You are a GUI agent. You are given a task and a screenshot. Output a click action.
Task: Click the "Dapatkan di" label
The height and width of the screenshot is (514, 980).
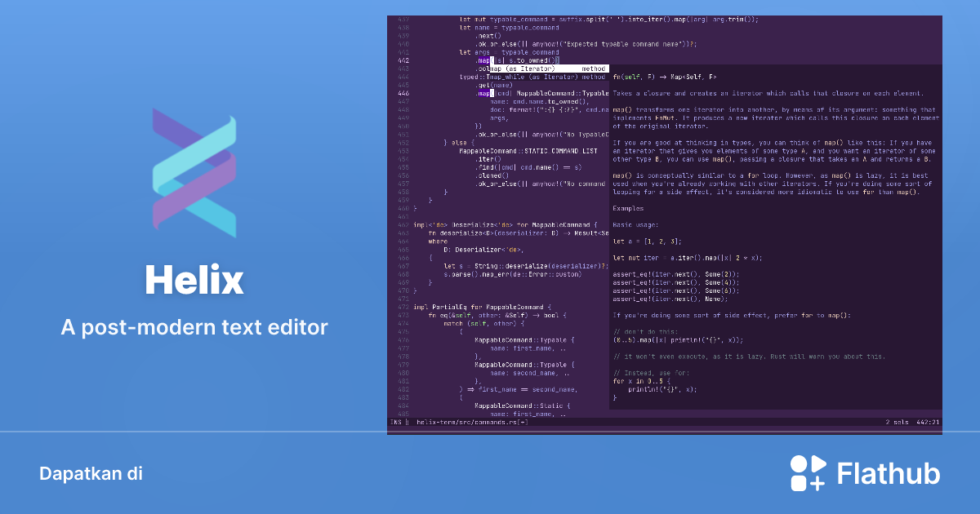pos(91,472)
